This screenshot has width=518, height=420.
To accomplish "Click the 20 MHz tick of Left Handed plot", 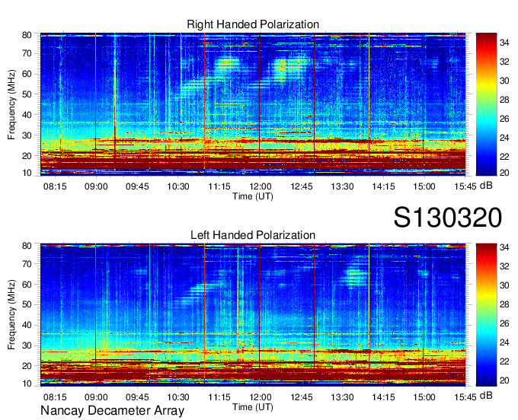I will (27, 366).
